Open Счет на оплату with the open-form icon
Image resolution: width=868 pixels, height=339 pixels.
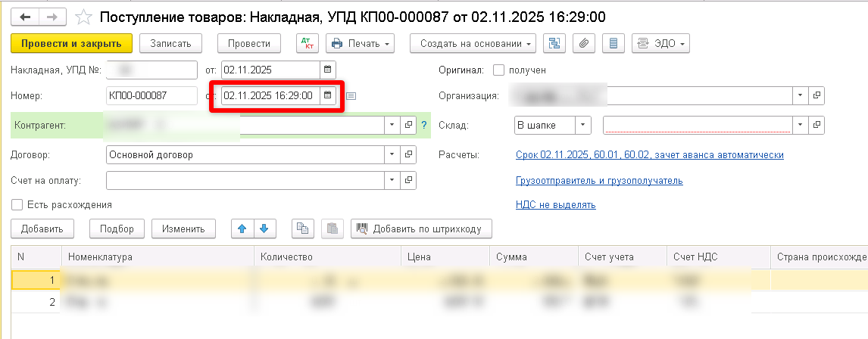coord(408,180)
